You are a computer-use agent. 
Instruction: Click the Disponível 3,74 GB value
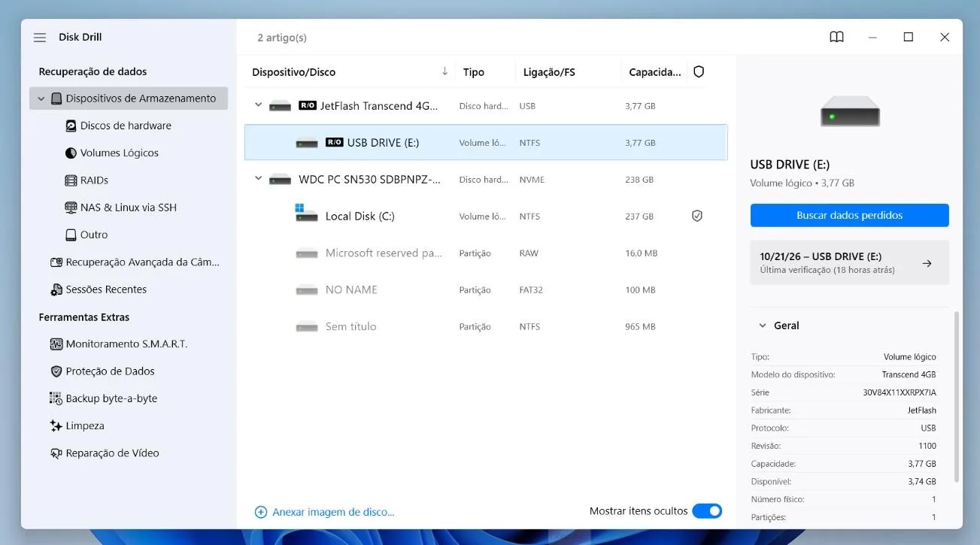pos(921,482)
